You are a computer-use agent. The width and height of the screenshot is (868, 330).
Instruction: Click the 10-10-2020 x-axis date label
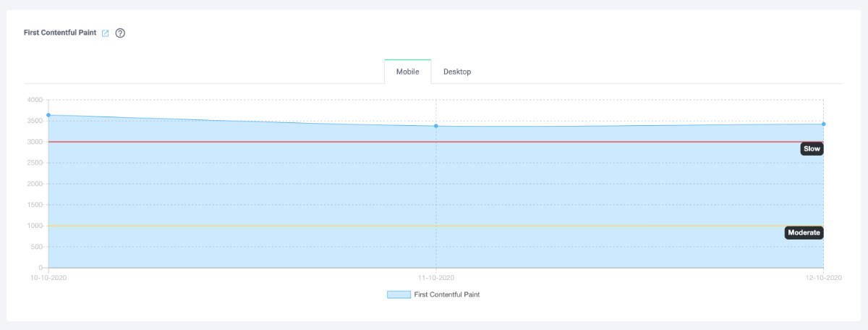tap(48, 278)
